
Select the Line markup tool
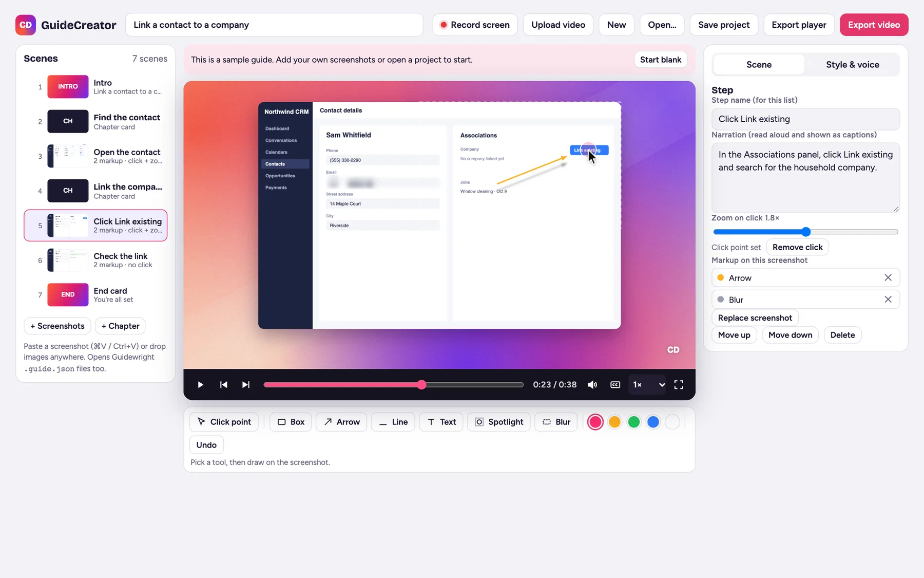(x=393, y=422)
